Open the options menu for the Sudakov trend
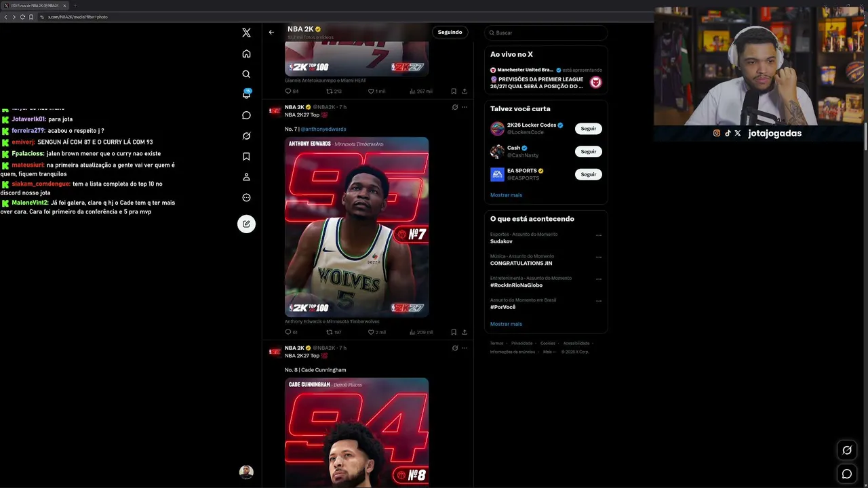 [599, 235]
